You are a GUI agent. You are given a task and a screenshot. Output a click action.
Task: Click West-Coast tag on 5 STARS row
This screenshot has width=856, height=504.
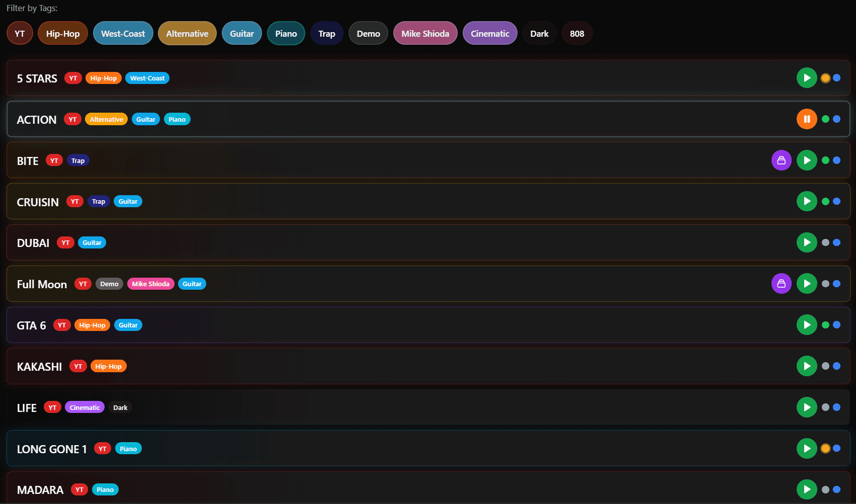[x=147, y=78]
